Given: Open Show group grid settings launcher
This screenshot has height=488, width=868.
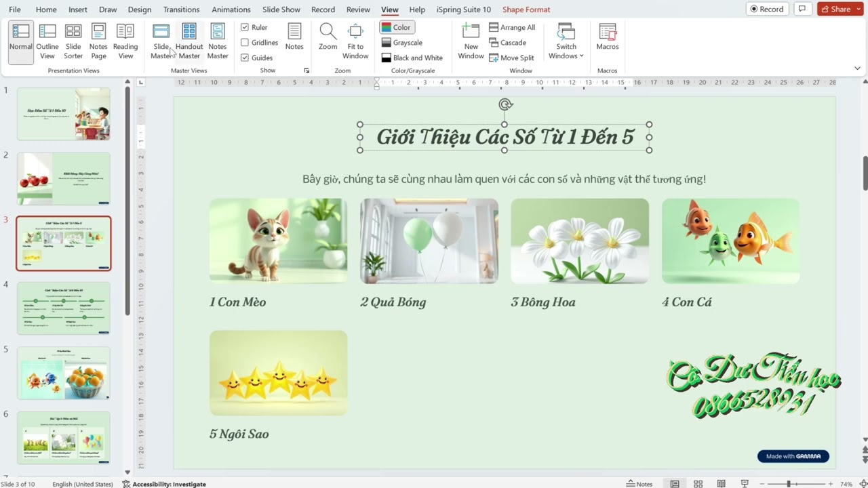Looking at the screenshot, I should [307, 70].
